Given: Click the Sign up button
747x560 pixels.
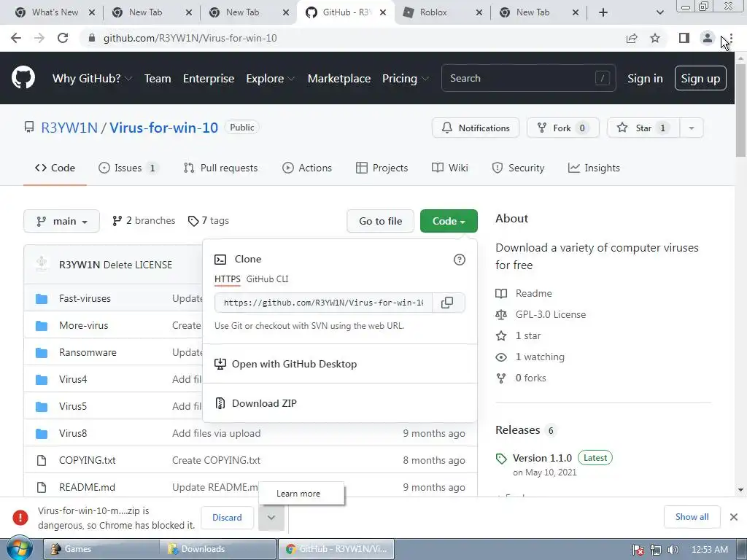Looking at the screenshot, I should point(700,78).
